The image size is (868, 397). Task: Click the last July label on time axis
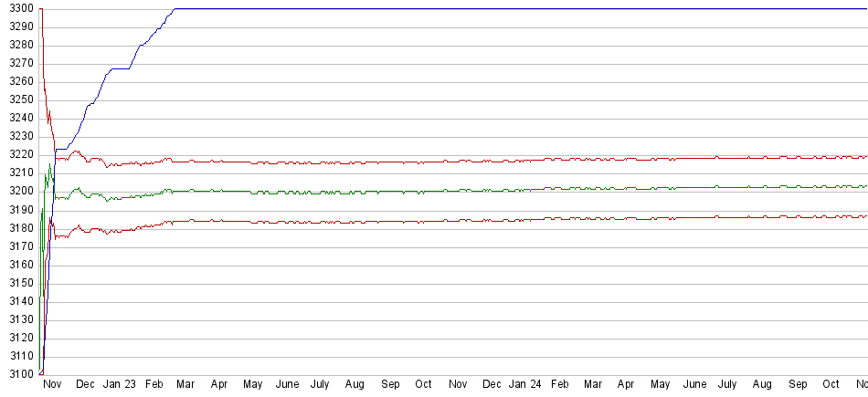727,386
